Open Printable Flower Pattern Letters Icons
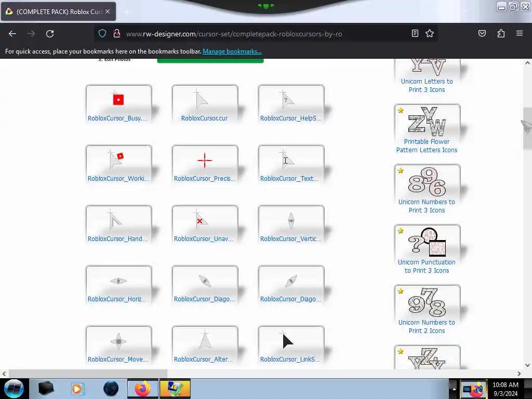 [427, 145]
